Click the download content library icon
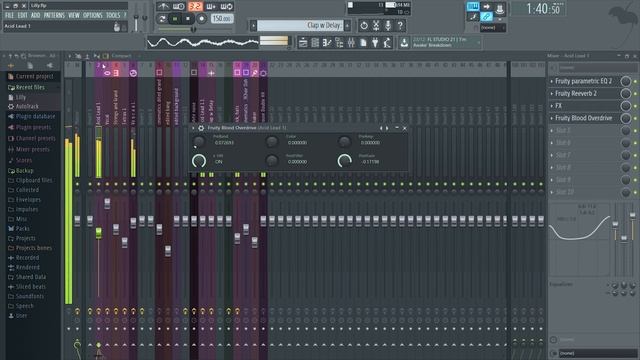640x360 pixels. [x=404, y=42]
